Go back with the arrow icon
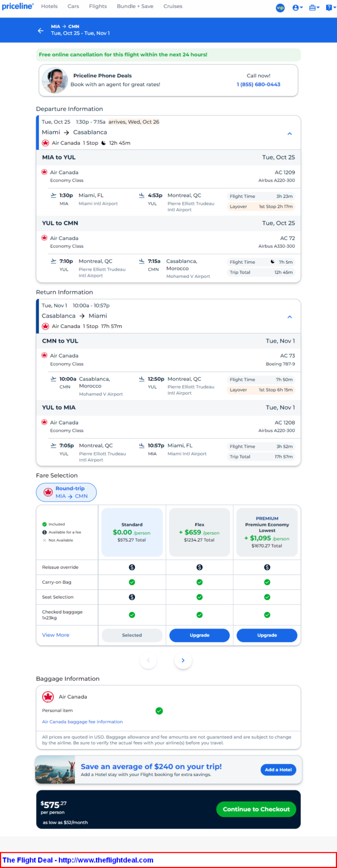This screenshot has width=337, height=868. point(41,30)
